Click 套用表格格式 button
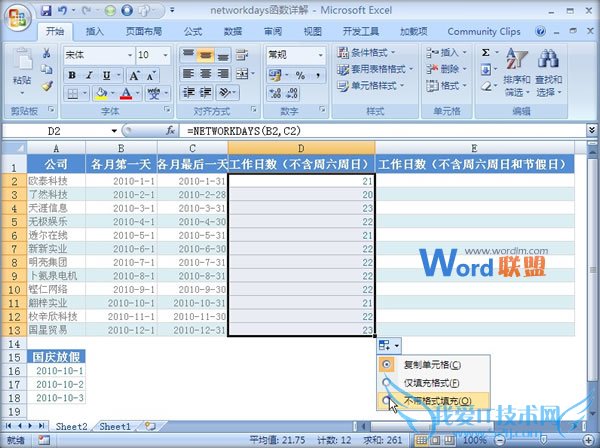 (x=375, y=69)
